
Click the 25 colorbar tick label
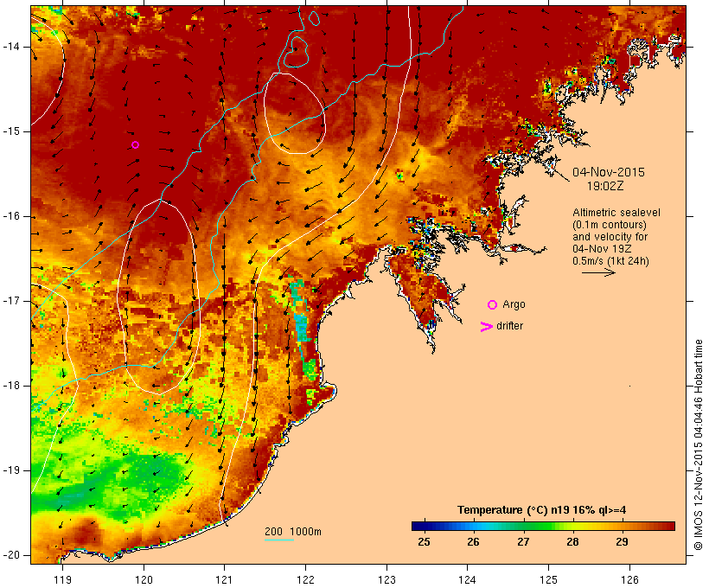pos(425,541)
